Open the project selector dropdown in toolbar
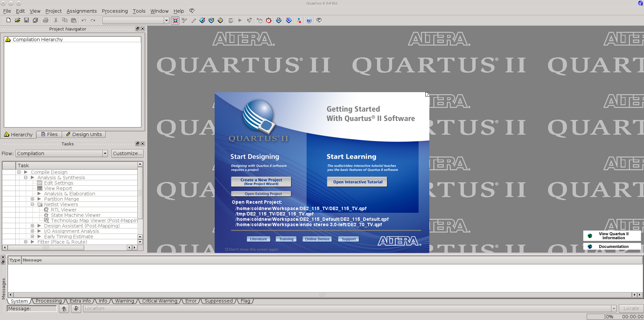 (x=166, y=20)
